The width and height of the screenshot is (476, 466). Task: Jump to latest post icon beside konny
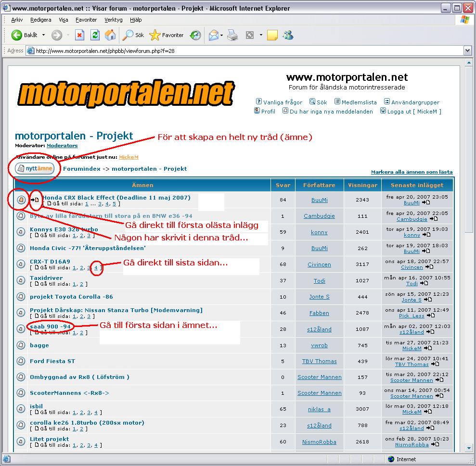click(x=426, y=235)
